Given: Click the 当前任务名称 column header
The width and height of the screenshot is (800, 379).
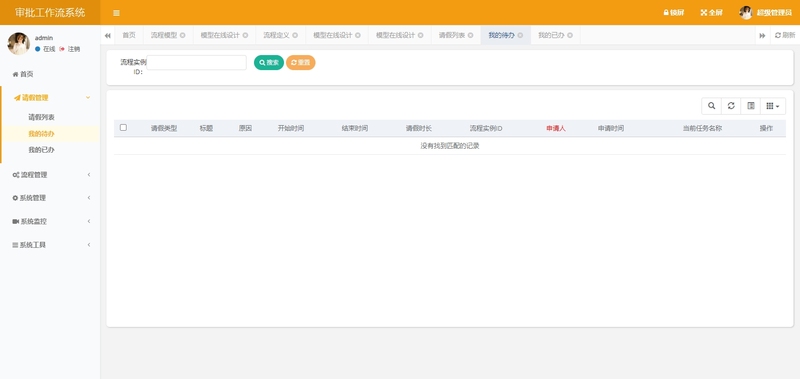Looking at the screenshot, I should (703, 128).
